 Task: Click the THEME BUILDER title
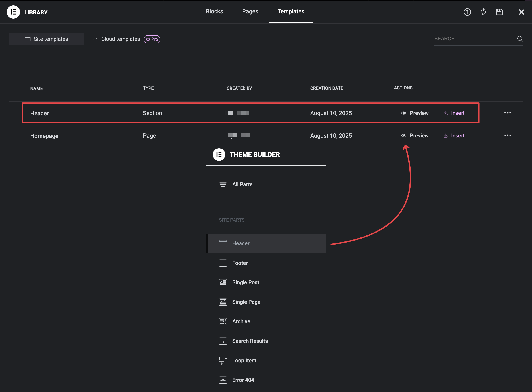254,155
